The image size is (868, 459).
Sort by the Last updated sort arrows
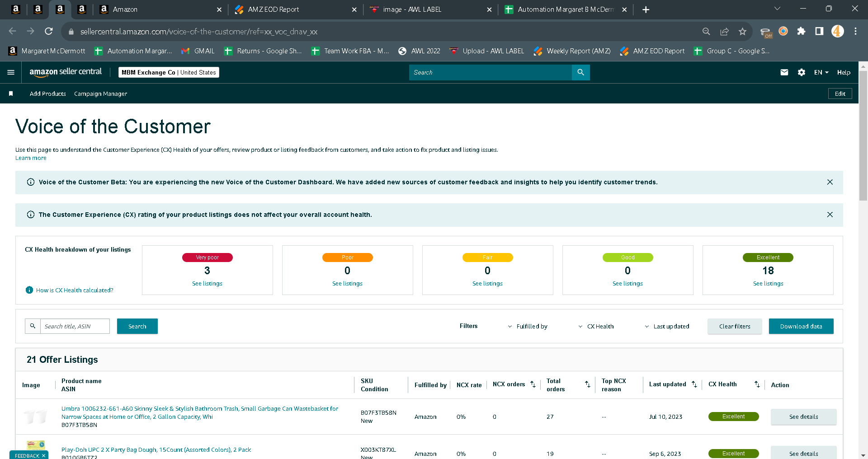pyautogui.click(x=694, y=384)
